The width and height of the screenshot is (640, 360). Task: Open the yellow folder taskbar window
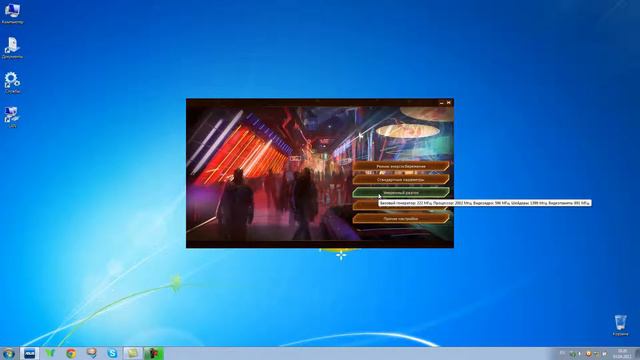[133, 353]
